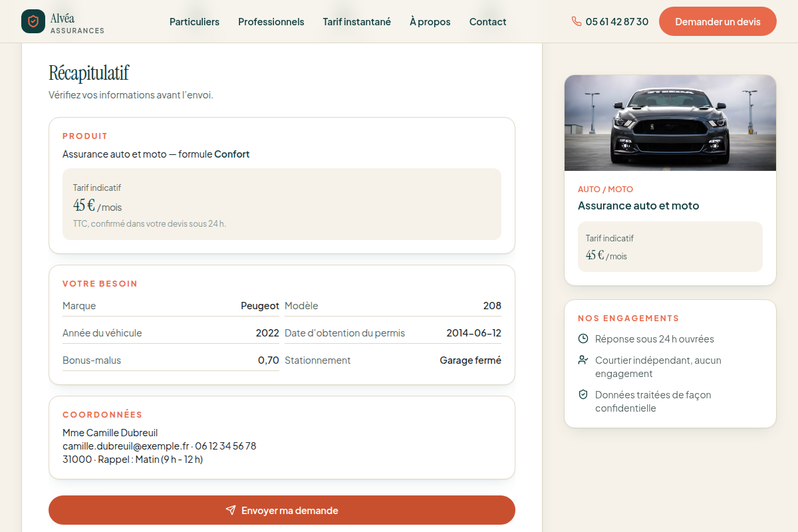
Task: Click the name Mme Camille Dubreuil
Action: (x=110, y=433)
